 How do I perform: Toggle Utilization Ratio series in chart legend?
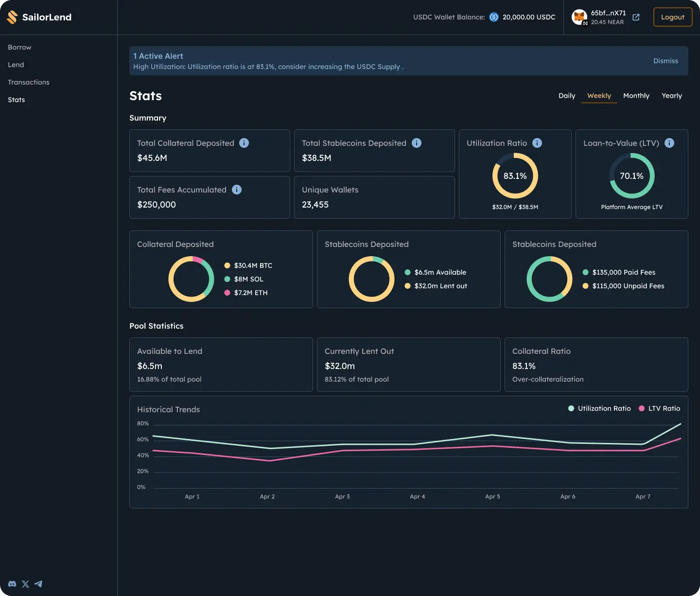pyautogui.click(x=599, y=408)
